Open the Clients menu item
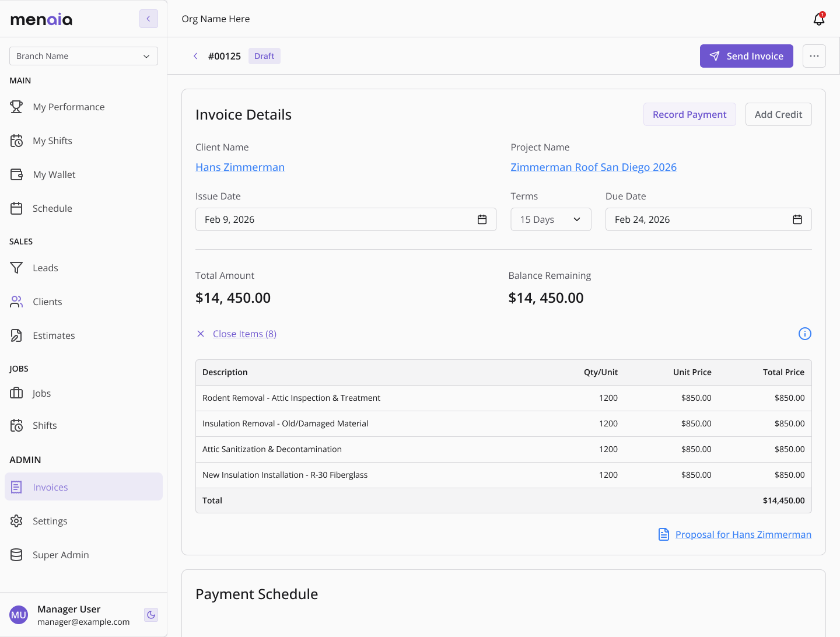840x637 pixels. pos(47,302)
